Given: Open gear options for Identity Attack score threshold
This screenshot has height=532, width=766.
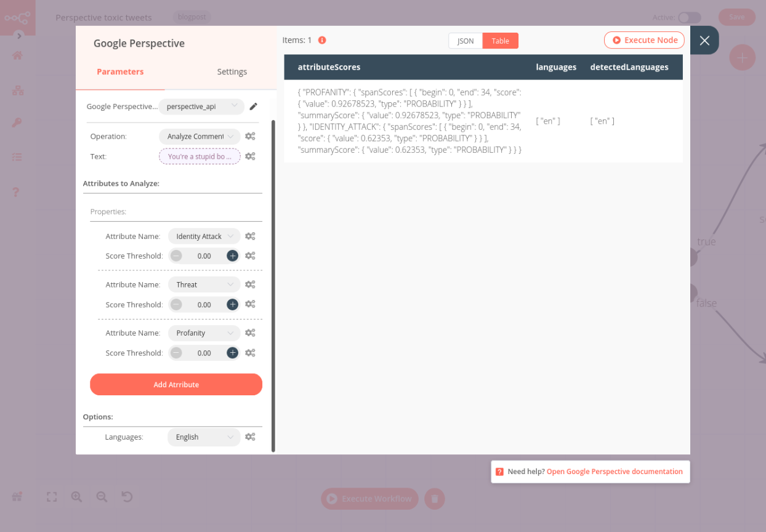Looking at the screenshot, I should point(250,256).
